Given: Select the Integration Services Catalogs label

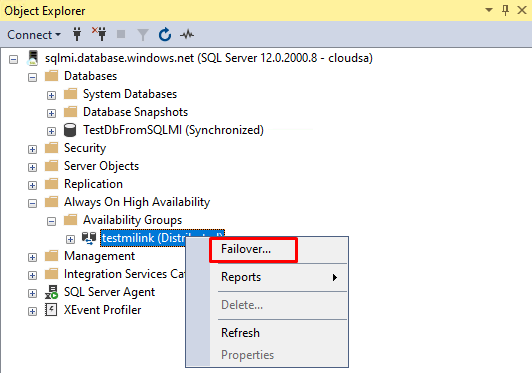Looking at the screenshot, I should pos(125,274).
